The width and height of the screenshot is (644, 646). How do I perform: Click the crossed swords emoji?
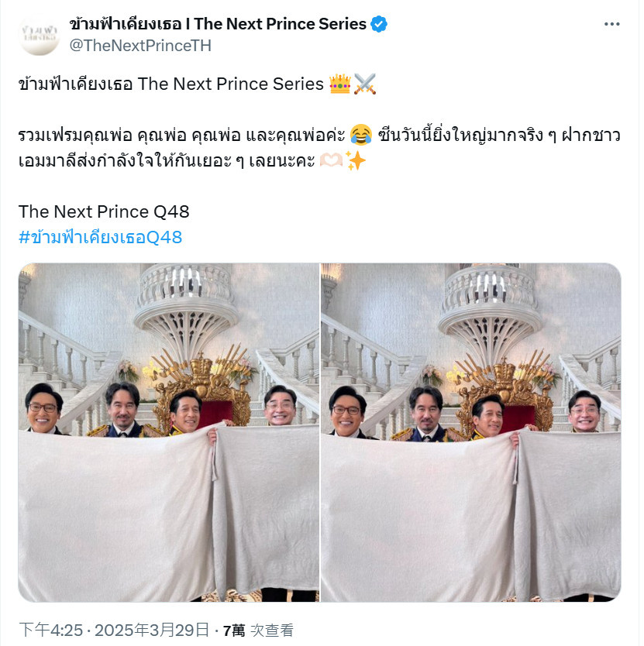(364, 84)
